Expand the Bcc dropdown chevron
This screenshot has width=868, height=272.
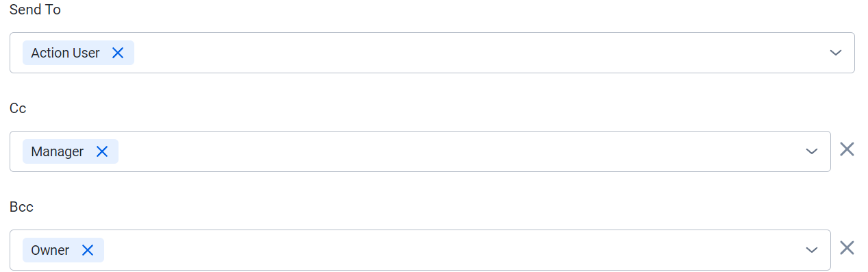812,250
